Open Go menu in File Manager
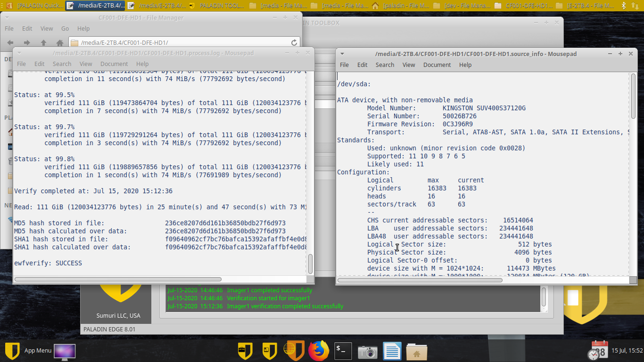The image size is (644, 362). click(65, 28)
